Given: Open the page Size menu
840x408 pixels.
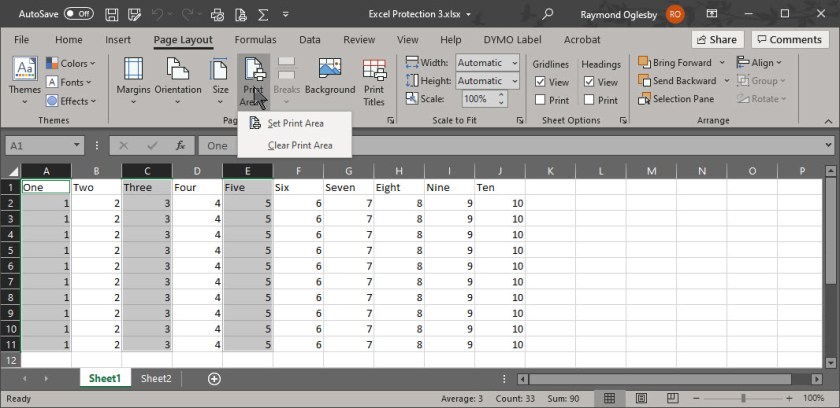Looking at the screenshot, I should point(220,81).
